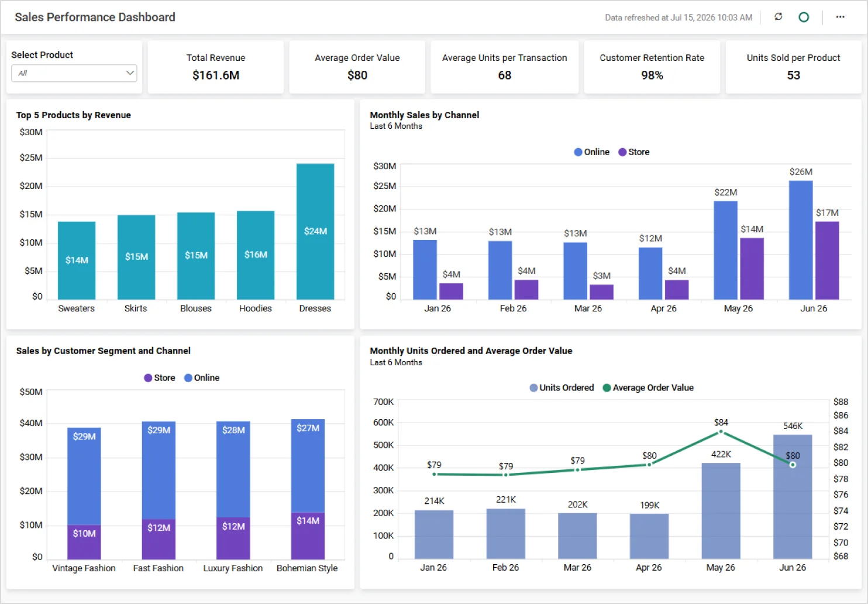Toggle Store legend in Customer Segment chart
Viewport: 868px width, 604px height.
point(160,378)
